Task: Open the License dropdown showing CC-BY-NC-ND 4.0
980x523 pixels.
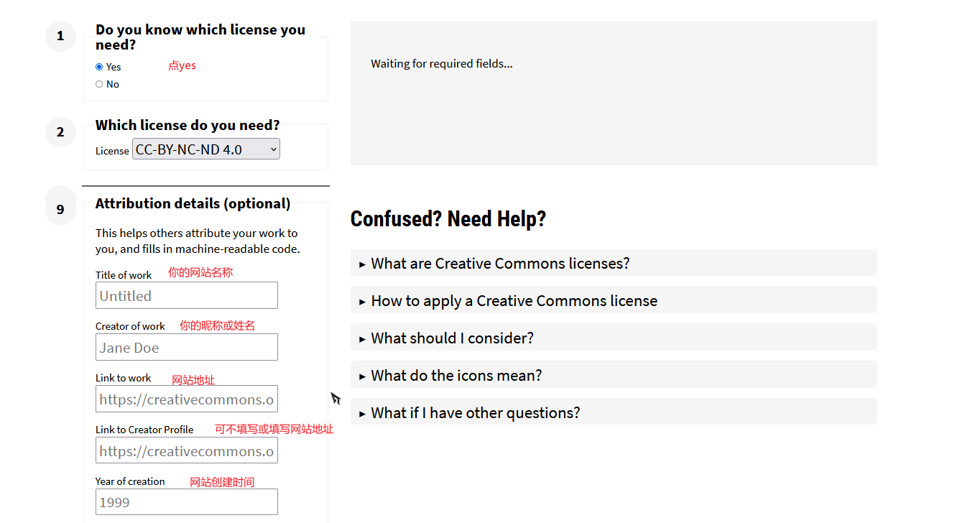Action: (x=205, y=149)
